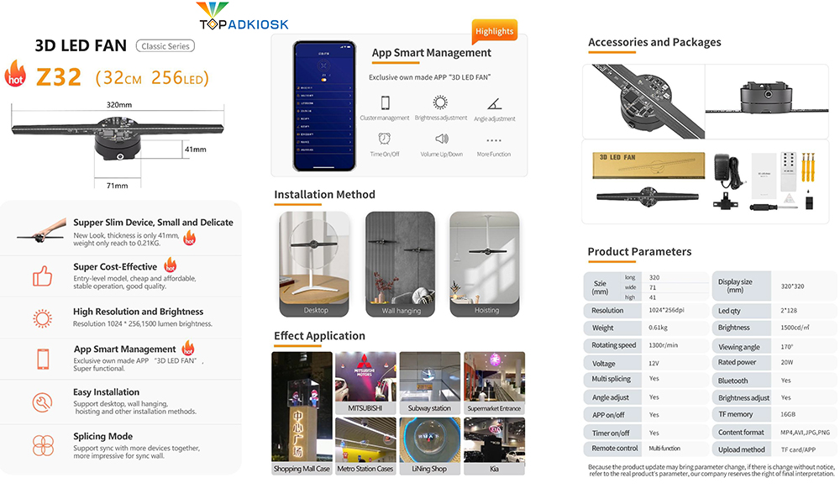Select the Subway station effect photo
840x504 pixels.
coord(429,382)
